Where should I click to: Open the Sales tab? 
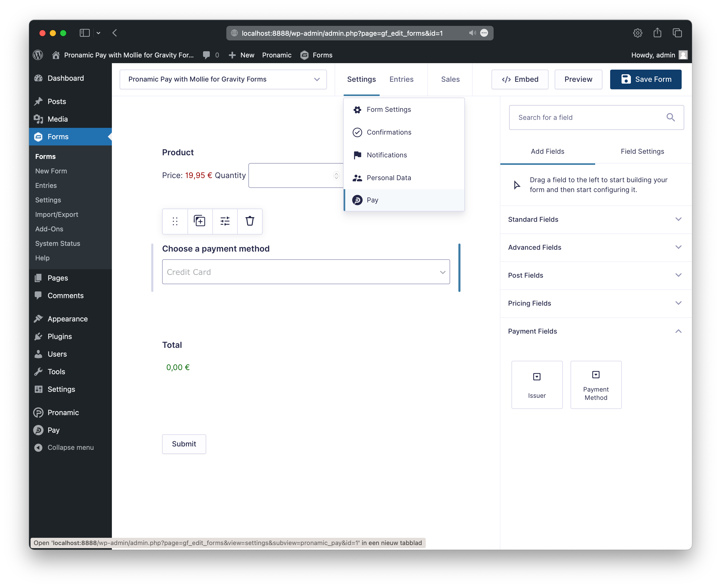(450, 79)
